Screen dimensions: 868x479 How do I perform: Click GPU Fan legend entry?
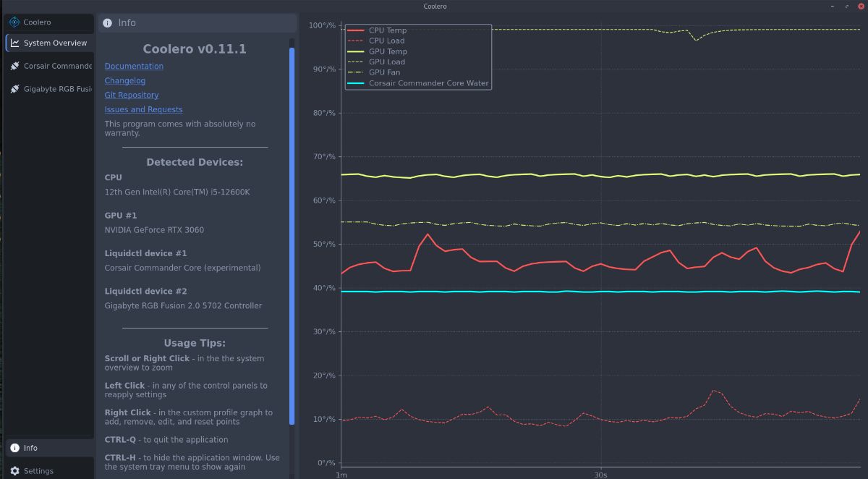pyautogui.click(x=374, y=72)
